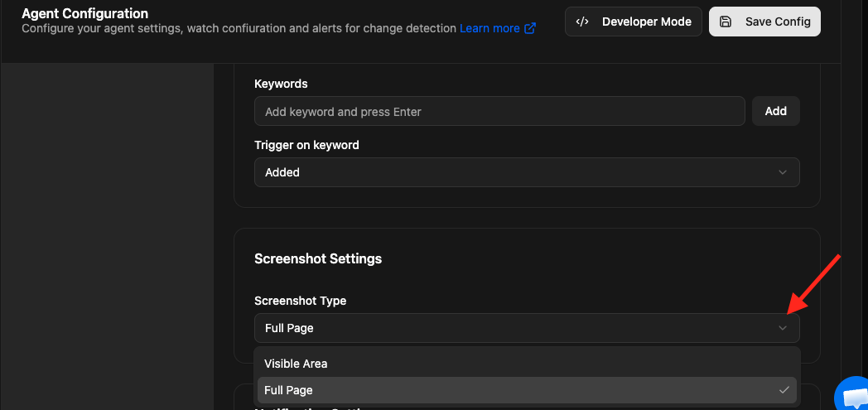Follow the Learn more link

pos(489,28)
